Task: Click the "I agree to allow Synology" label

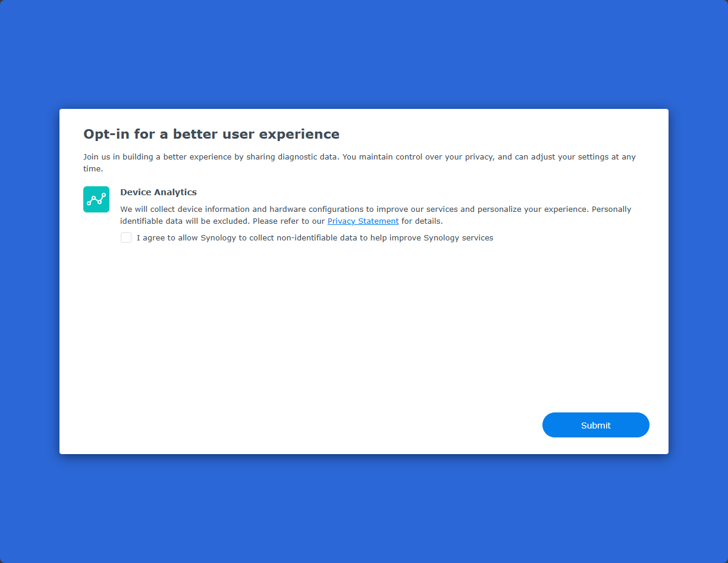Action: (315, 238)
